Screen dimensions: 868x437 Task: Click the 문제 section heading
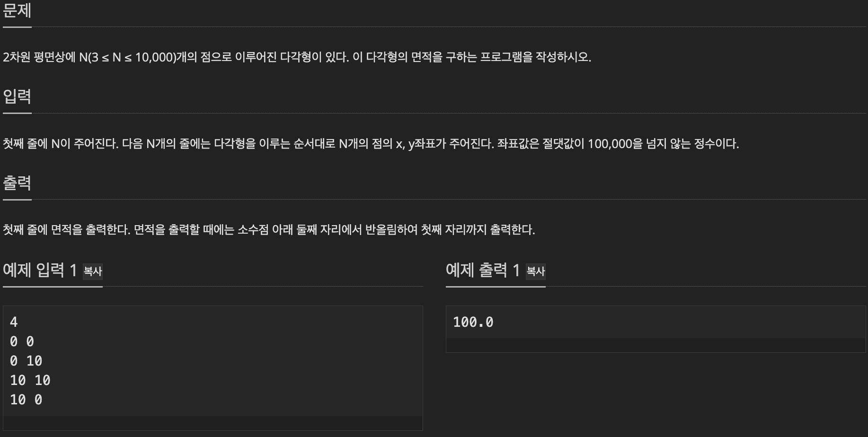[x=17, y=10]
